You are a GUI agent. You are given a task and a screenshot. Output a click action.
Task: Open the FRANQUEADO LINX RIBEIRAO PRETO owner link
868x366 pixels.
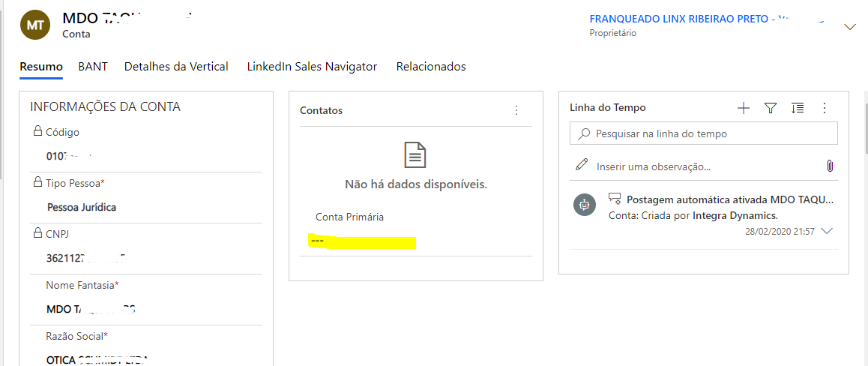pyautogui.click(x=682, y=19)
